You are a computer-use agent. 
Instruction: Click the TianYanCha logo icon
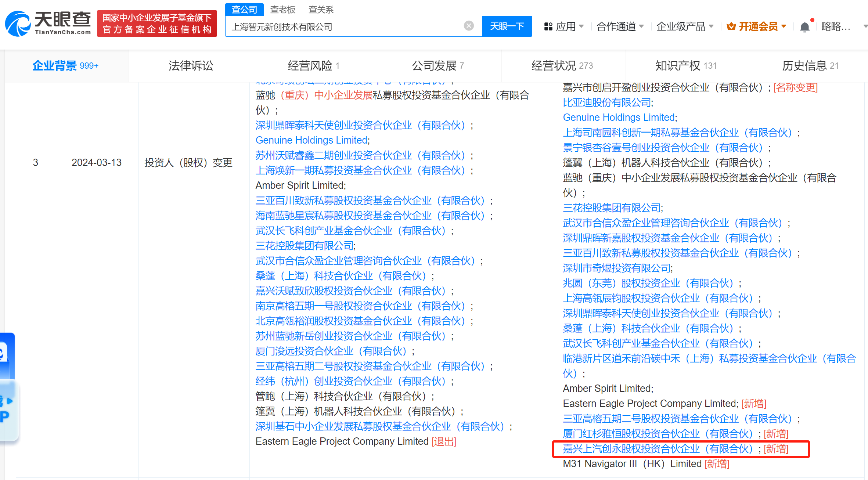coord(18,24)
